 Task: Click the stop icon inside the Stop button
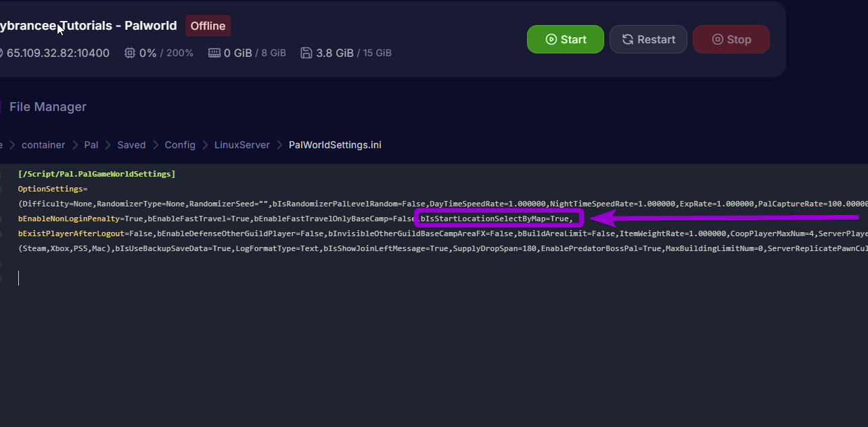717,39
